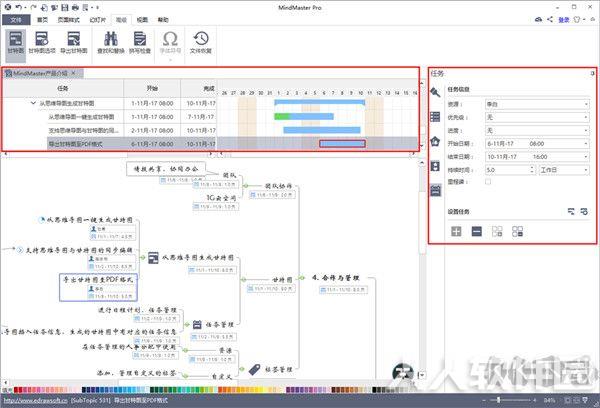Open the 进度 progress dropdown
Viewport: 600px width, 408px height.
(x=537, y=131)
